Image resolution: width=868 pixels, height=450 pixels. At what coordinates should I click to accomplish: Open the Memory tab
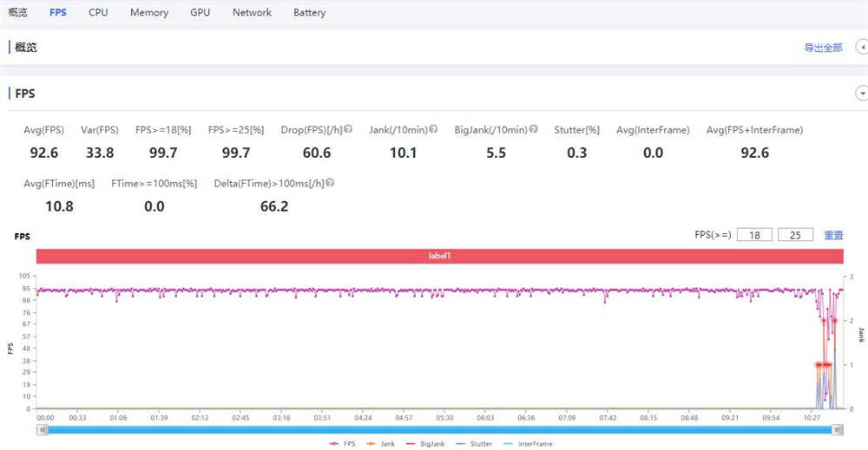[x=149, y=12]
